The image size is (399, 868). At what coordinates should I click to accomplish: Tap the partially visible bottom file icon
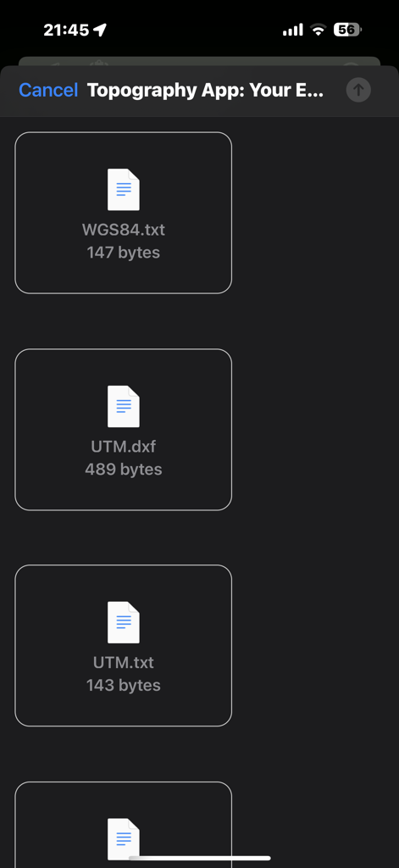124,838
